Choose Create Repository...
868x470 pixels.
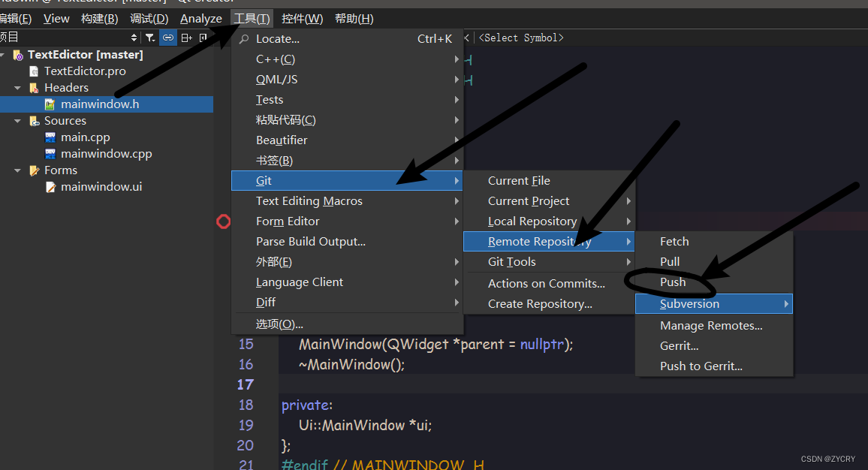(x=549, y=304)
